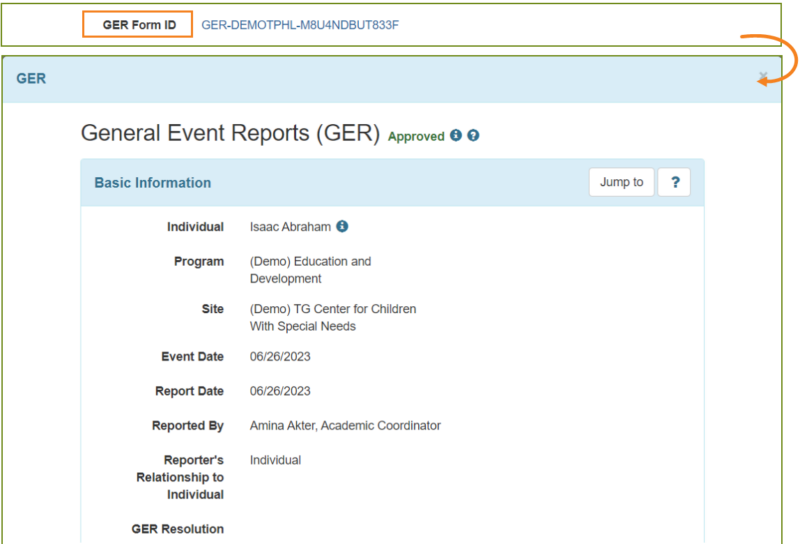800x544 pixels.
Task: Click the question mark icon beside Approved
Action: (x=473, y=136)
